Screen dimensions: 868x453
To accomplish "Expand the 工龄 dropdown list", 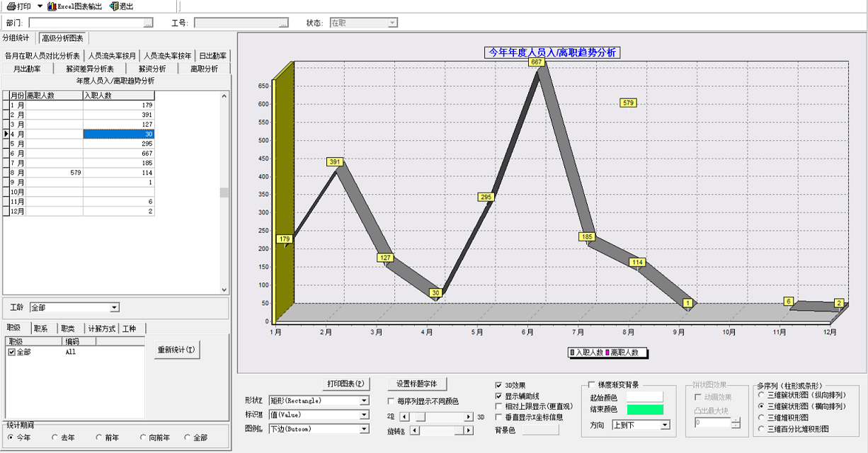I will (x=115, y=308).
